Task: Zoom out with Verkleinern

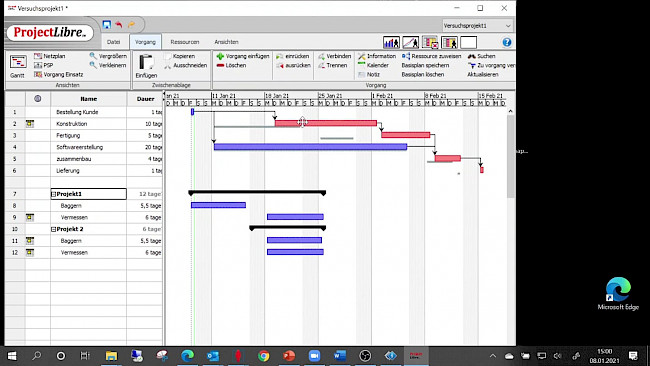Action: [x=108, y=65]
